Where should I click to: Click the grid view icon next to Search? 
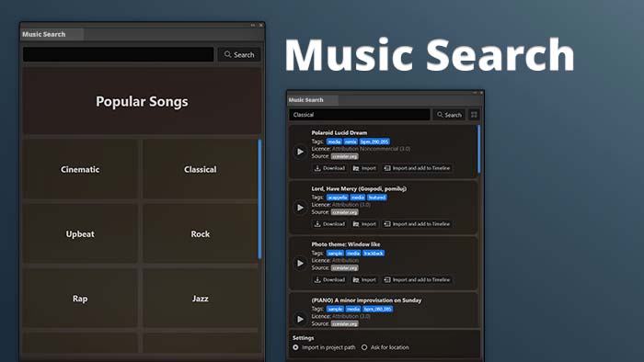click(474, 115)
